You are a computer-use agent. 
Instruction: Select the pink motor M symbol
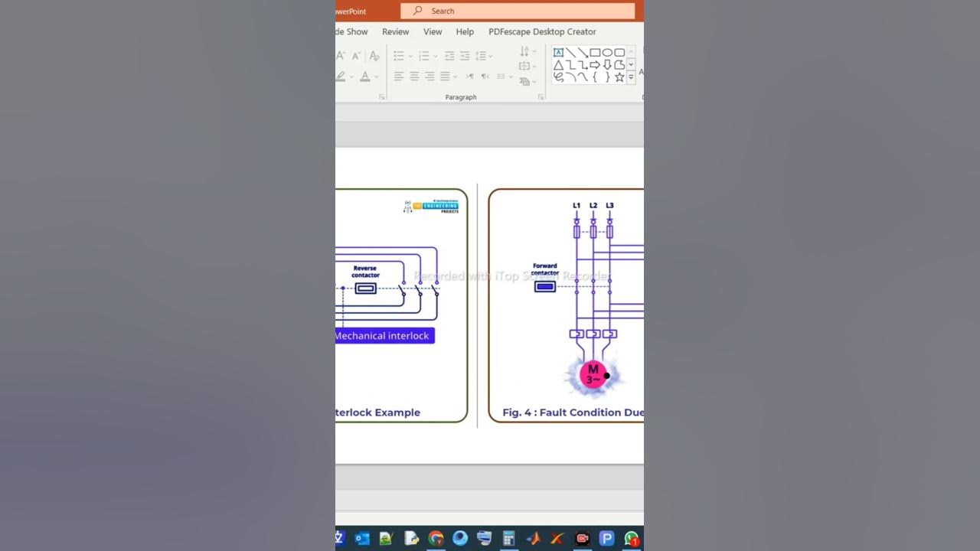click(x=593, y=374)
